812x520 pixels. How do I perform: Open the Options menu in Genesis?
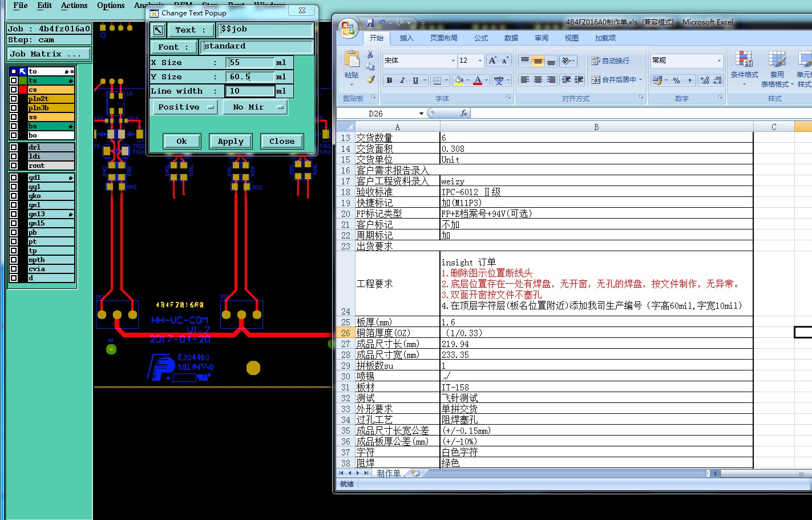point(111,5)
